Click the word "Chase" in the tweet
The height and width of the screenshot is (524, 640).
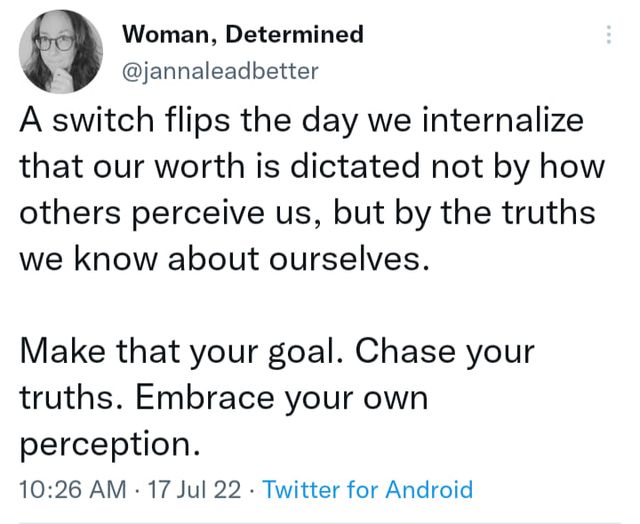pos(404,353)
